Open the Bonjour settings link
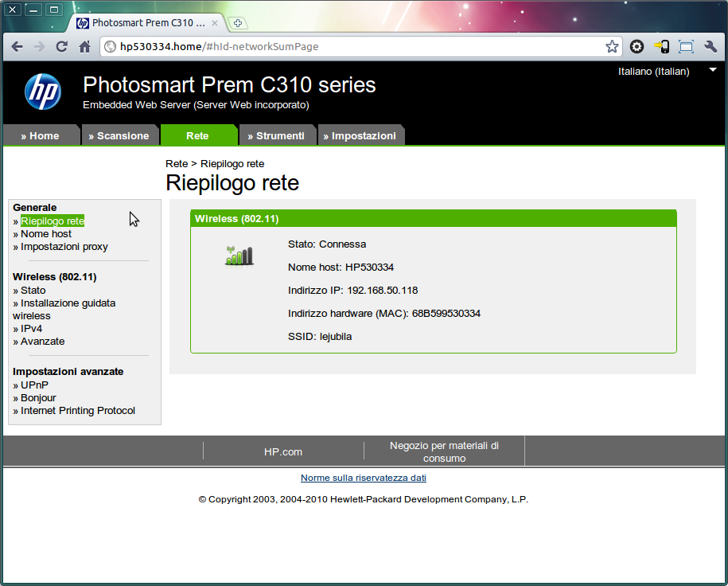This screenshot has height=586, width=728. (38, 398)
